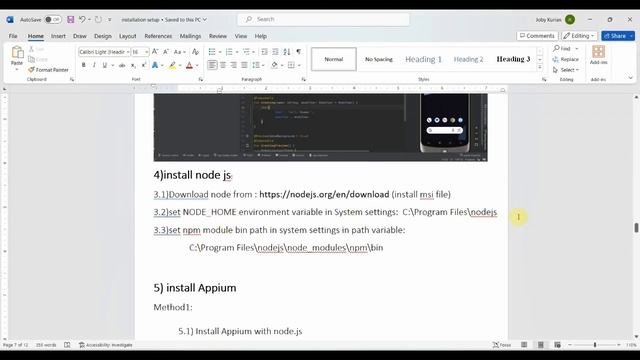Screen dimensions: 640x360
Task: Switch to the Layout tab
Action: point(127,36)
